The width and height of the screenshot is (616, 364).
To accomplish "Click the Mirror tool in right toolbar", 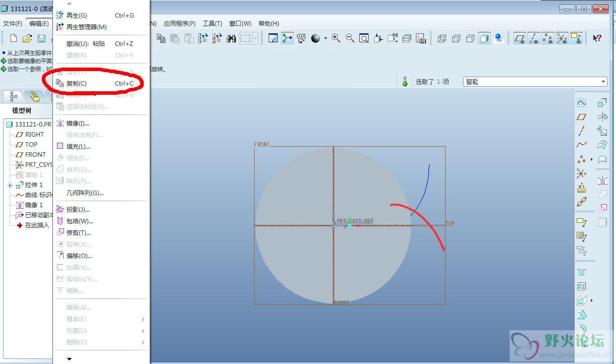I will pyautogui.click(x=602, y=180).
